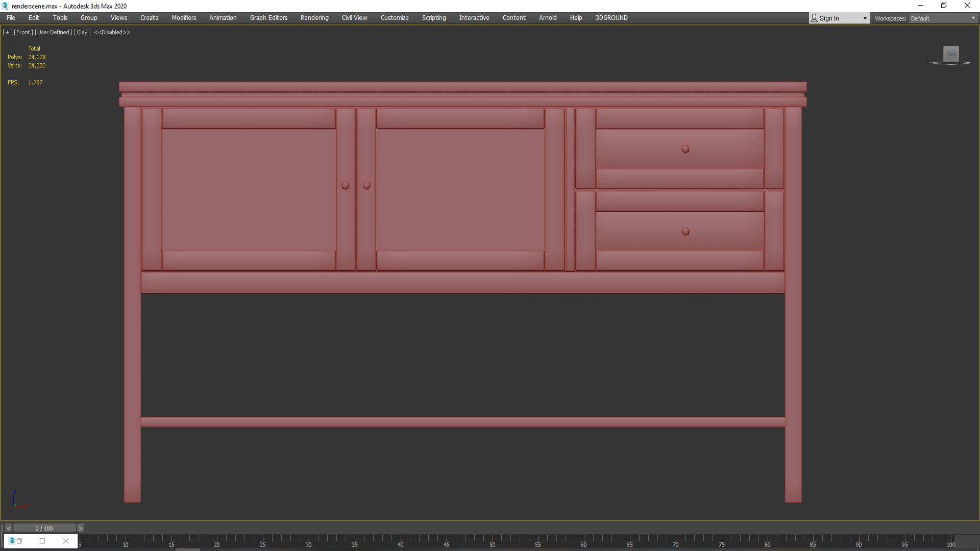Restore the floating mini window
The height and width of the screenshot is (551, 980).
(20, 541)
